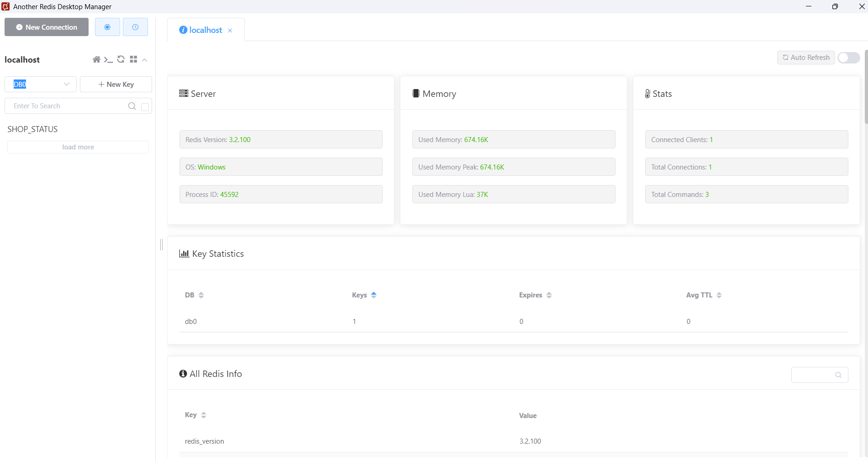Click the New Key button
This screenshot has height=461, width=868.
[116, 84]
